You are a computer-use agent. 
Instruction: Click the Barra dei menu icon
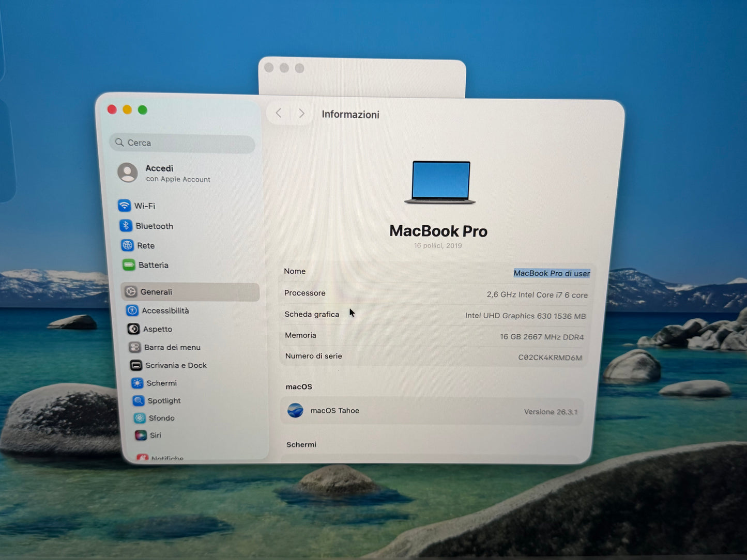pos(134,347)
